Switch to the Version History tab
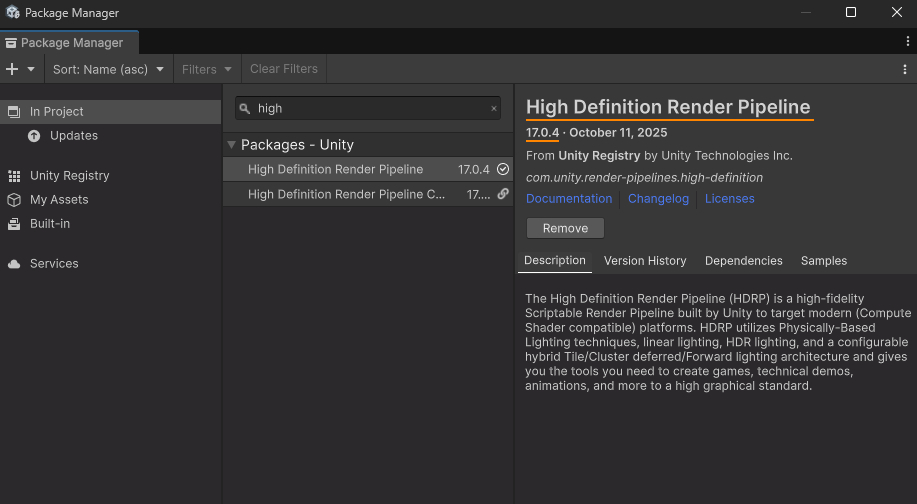The width and height of the screenshot is (917, 504). 645,261
